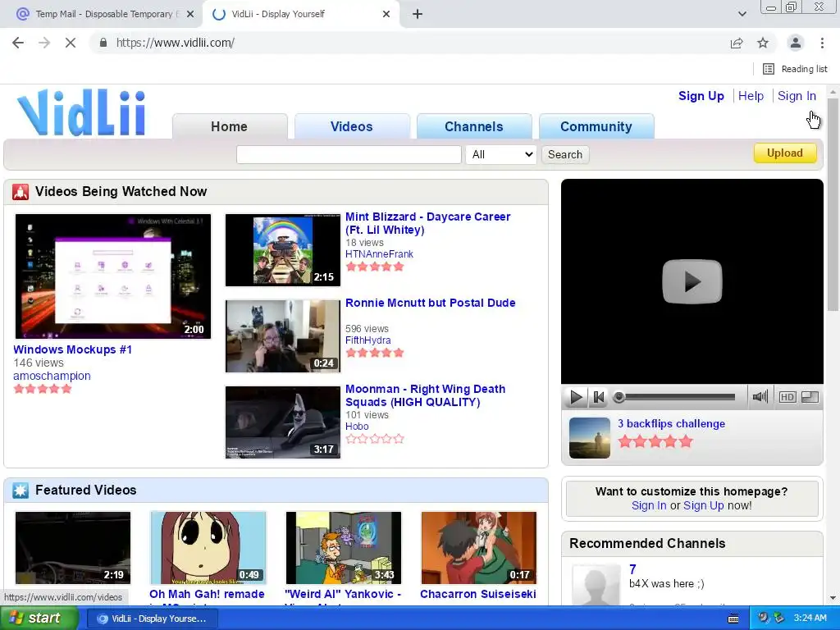The image size is (840, 630).
Task: Open the Windows Mockups #1 title link
Action: point(72,349)
